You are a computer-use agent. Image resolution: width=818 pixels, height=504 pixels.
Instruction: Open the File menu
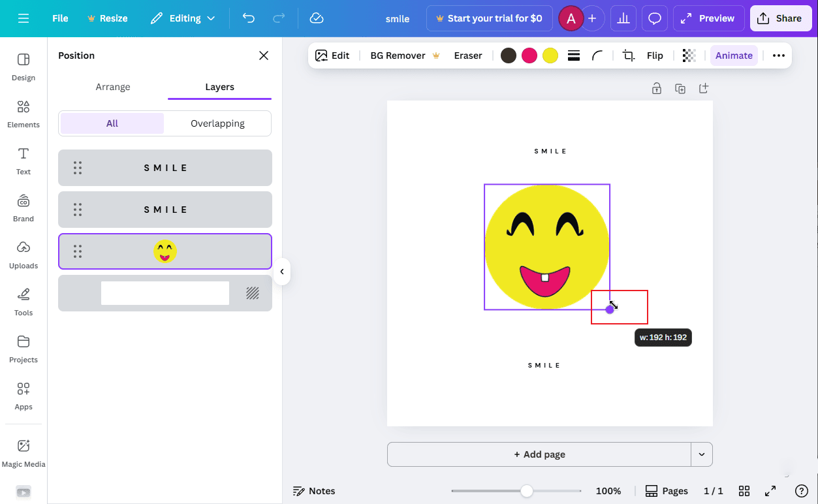[59, 18]
